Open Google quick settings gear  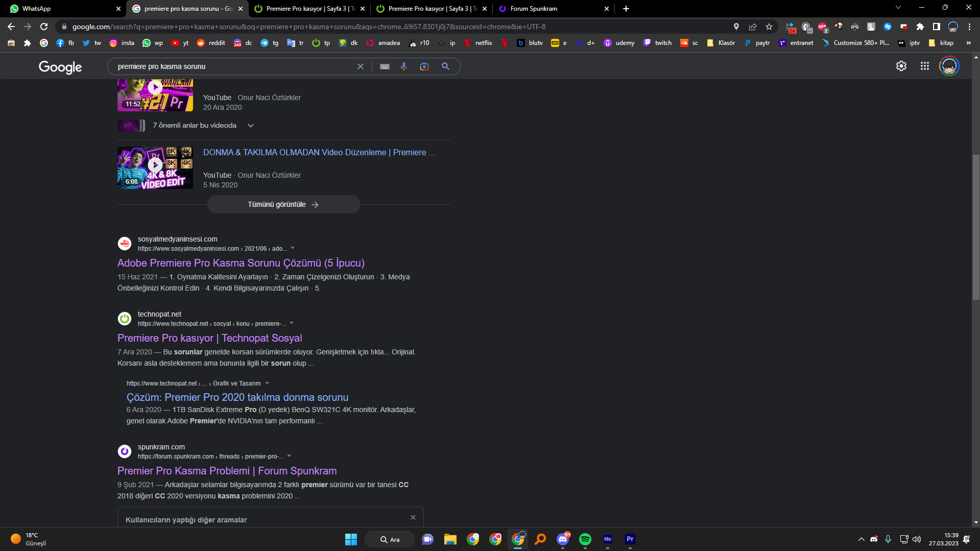point(901,66)
